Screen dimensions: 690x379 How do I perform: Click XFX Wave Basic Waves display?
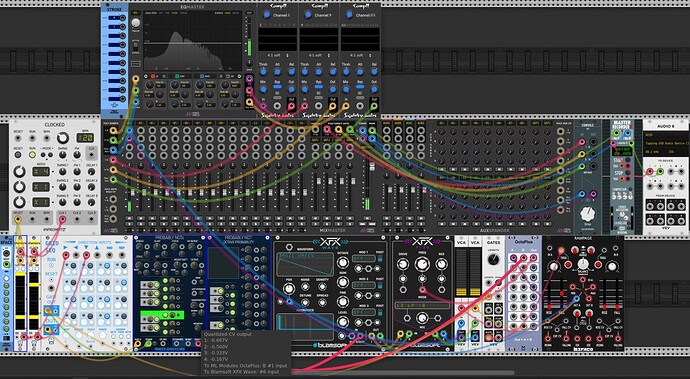[x=305, y=265]
